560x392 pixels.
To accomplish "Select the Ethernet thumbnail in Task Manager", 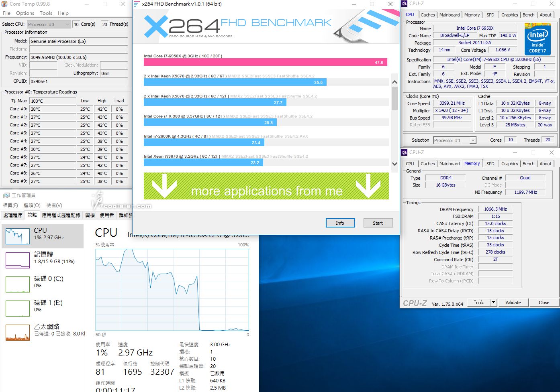I will coord(18,333).
